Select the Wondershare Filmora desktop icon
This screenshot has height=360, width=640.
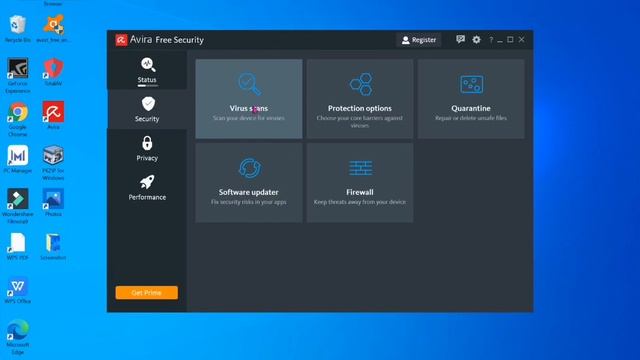[18, 206]
